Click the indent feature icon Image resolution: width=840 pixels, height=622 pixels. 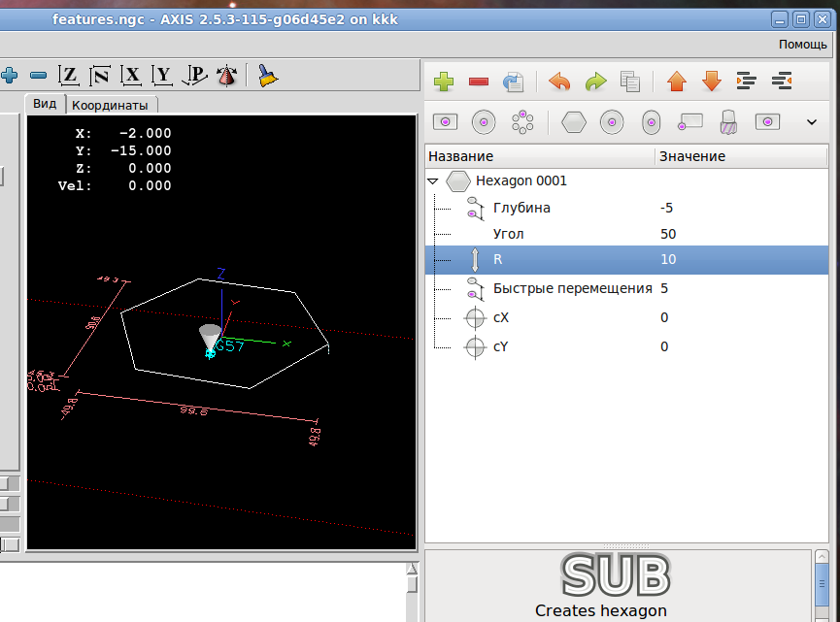(746, 82)
